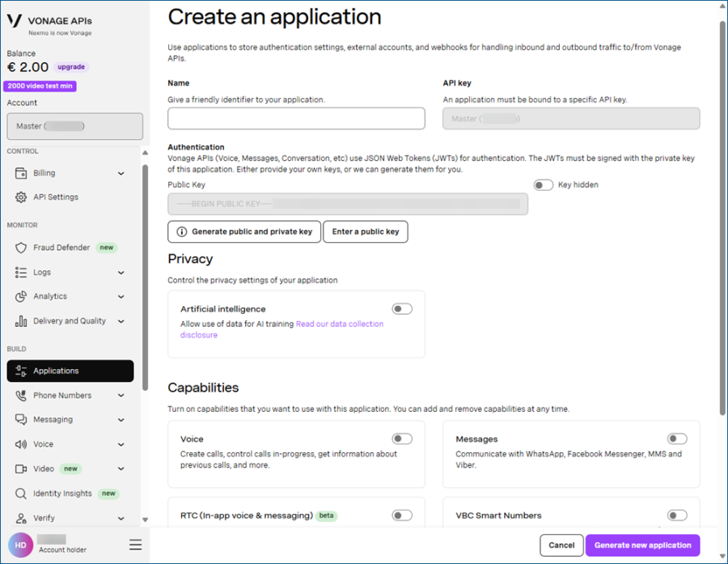This screenshot has height=564, width=728.
Task: Select Verify in the sidebar
Action: tap(44, 518)
